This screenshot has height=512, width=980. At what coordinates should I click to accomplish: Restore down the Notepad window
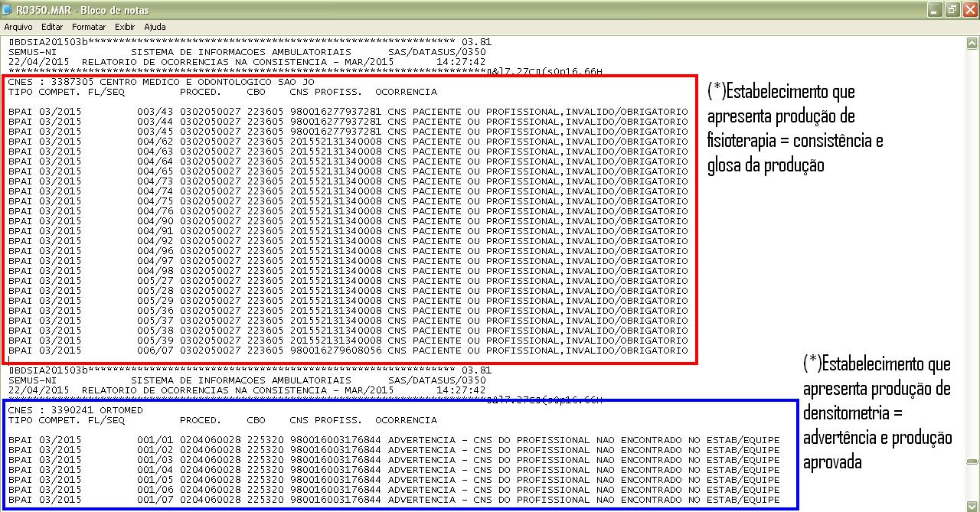952,10
